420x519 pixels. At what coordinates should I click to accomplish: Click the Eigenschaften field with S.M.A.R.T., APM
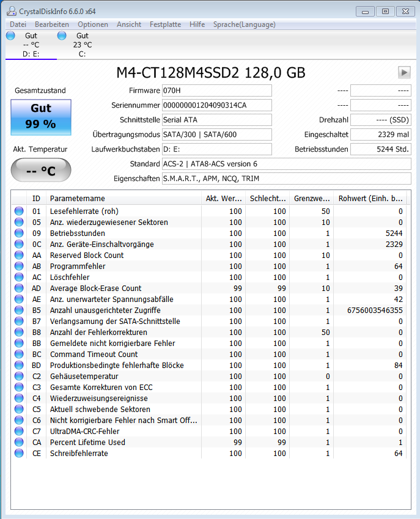click(287, 179)
